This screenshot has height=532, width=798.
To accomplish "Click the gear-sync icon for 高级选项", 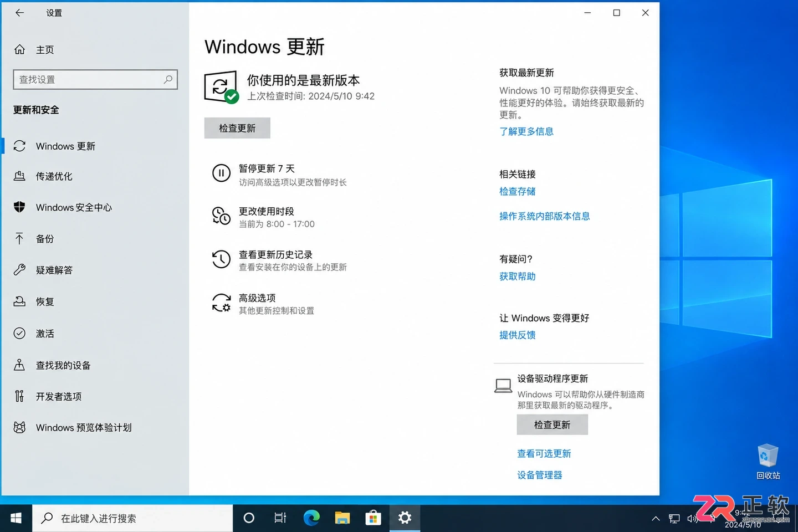I will pyautogui.click(x=221, y=303).
